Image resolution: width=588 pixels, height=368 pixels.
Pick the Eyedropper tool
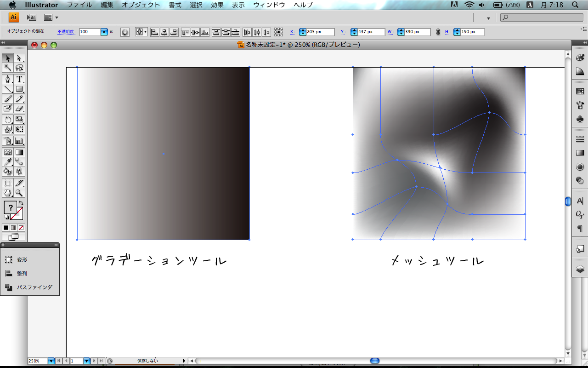[x=8, y=162]
